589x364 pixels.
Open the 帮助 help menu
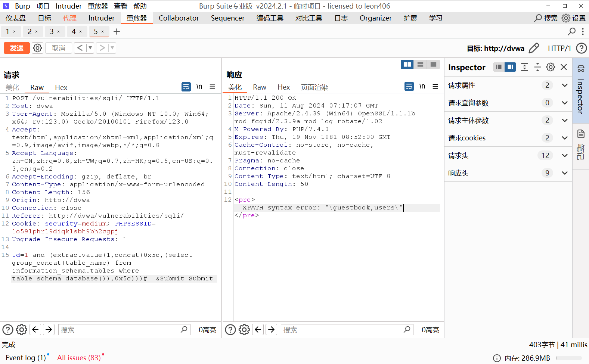[140, 6]
